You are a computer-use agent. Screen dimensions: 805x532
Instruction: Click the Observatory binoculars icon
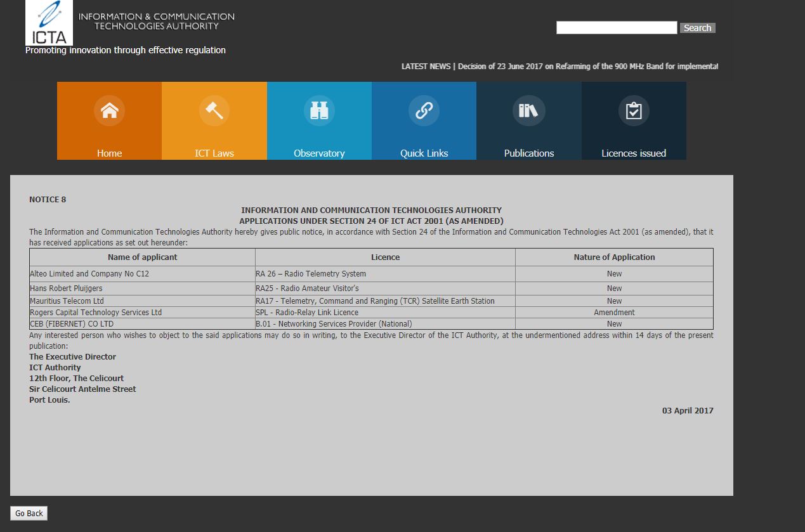point(319,111)
